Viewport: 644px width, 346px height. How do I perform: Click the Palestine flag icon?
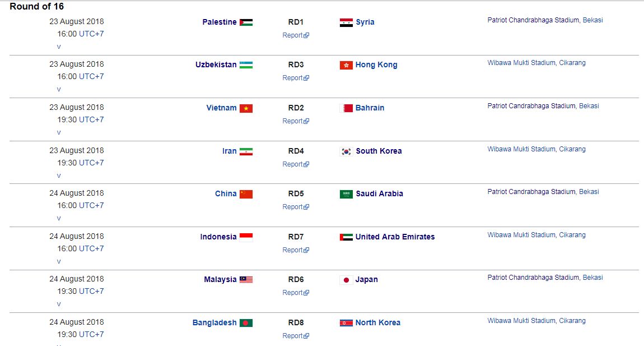pos(246,22)
